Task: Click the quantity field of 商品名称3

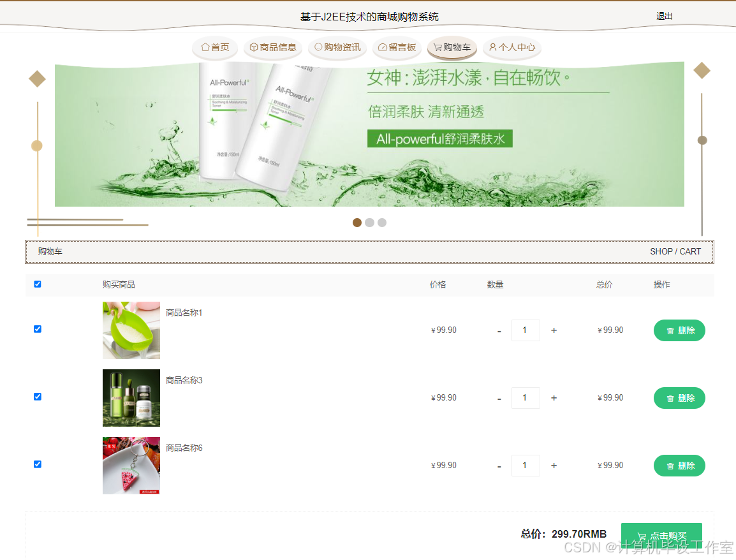Action: coord(526,398)
